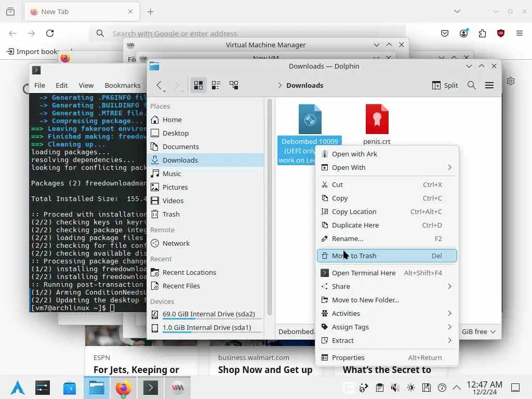Open Arch application launcher in taskbar
Screen dimensions: 532x399
point(17,388)
